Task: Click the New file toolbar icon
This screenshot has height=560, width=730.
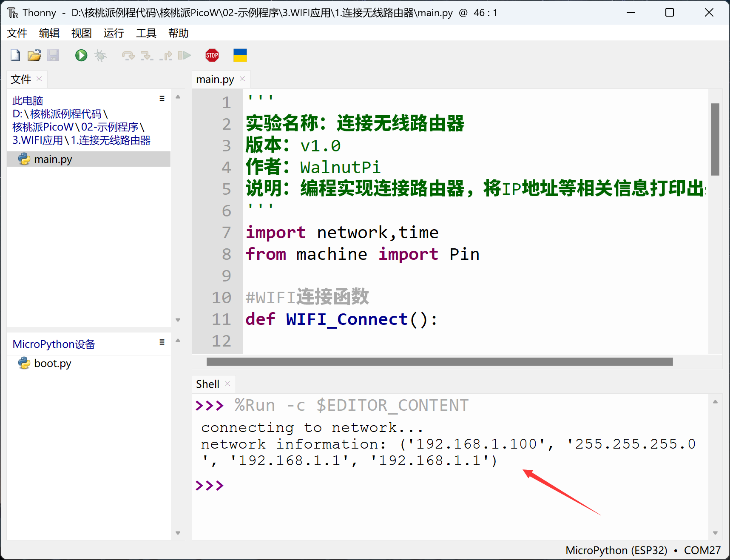Action: point(15,56)
